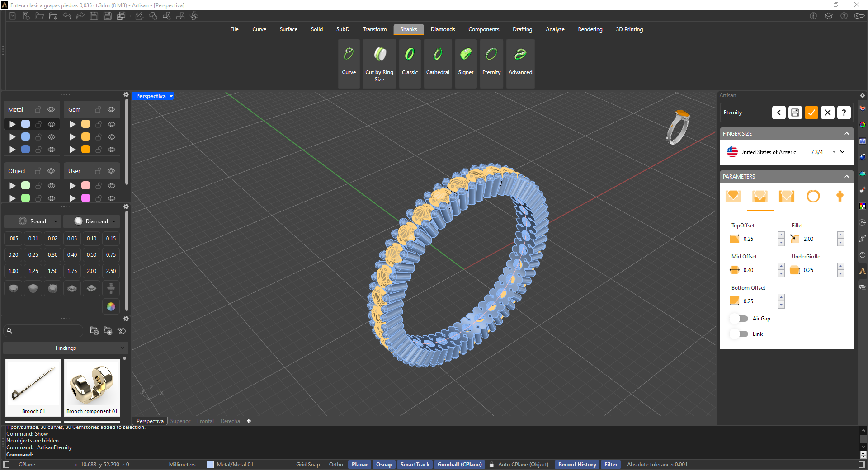Image resolution: width=868 pixels, height=470 pixels.
Task: Collapse the FINGER SIZE section
Action: [x=847, y=134]
